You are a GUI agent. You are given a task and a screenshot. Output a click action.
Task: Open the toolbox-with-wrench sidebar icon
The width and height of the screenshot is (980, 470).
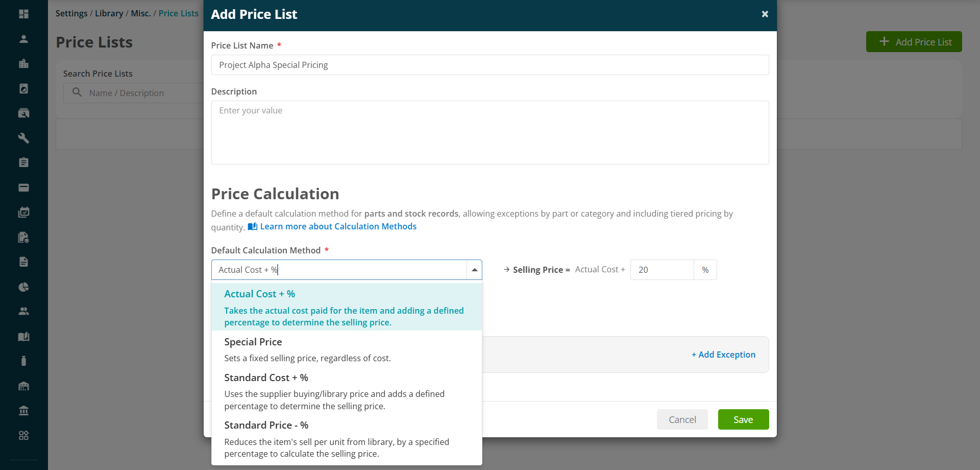coord(23,113)
